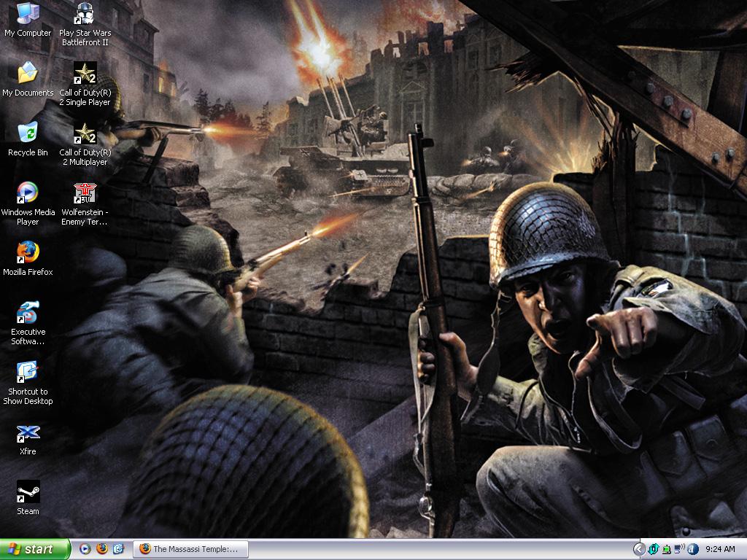This screenshot has height=560, width=747.
Task: Click the green monitor tray icon
Action: click(667, 550)
